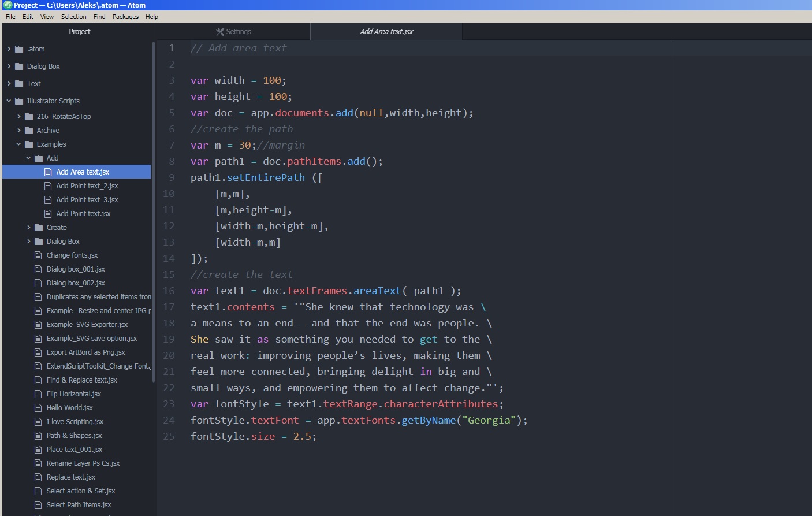This screenshot has width=812, height=516.
Task: Click the setEntirePath method on line 9
Action: (x=266, y=177)
